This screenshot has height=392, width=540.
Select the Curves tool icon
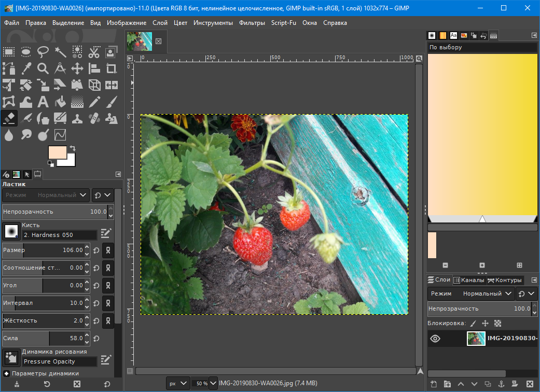pyautogui.click(x=60, y=135)
